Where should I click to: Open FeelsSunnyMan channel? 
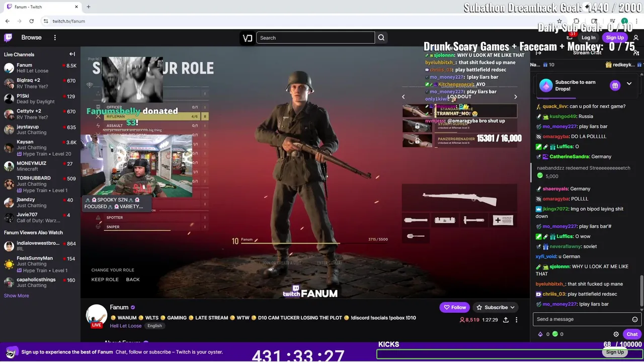(40, 264)
